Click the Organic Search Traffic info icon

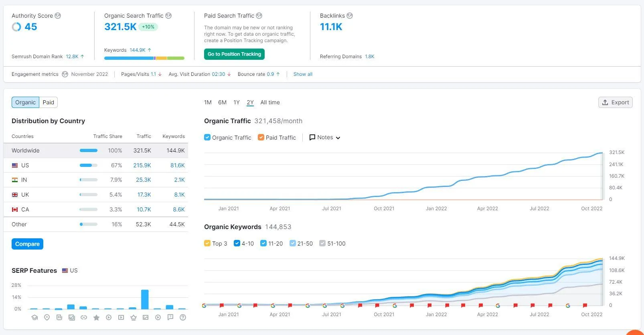click(168, 16)
